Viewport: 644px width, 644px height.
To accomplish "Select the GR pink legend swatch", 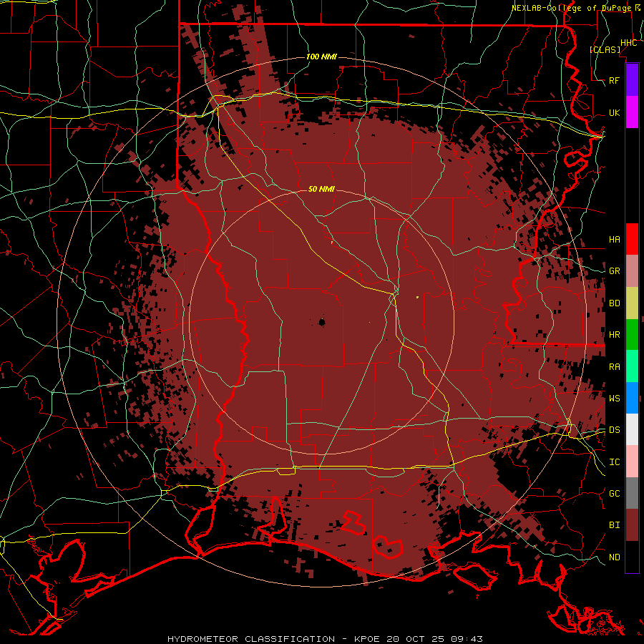I will 632,271.
